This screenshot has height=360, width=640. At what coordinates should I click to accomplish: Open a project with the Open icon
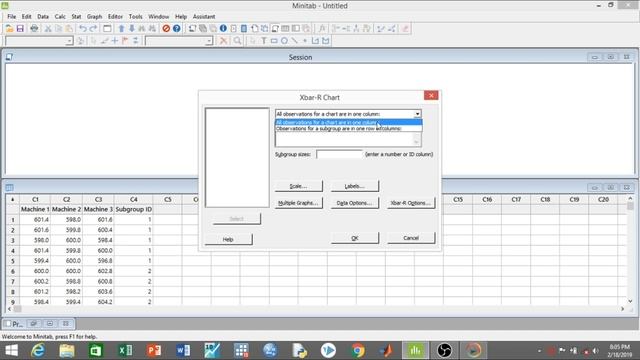click(9, 29)
